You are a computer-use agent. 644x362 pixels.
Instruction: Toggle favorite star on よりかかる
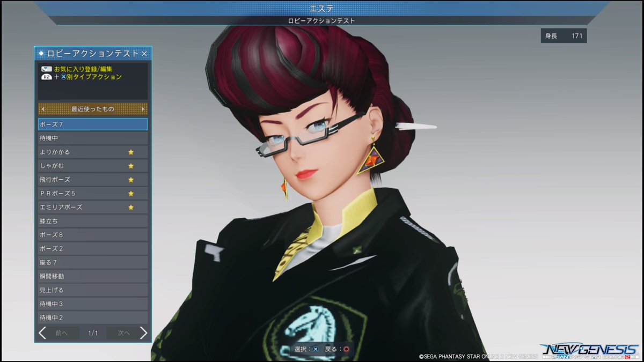(131, 152)
